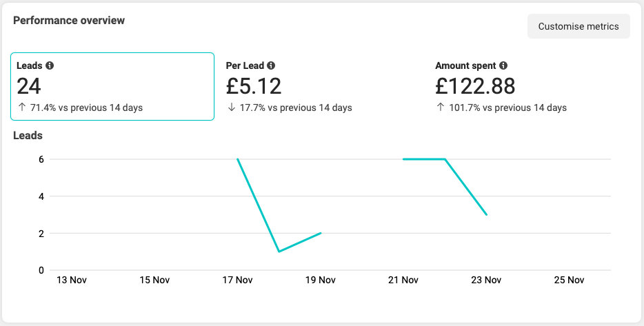The image size is (644, 326).
Task: Click the £122.88 amount spent value
Action: click(x=476, y=86)
